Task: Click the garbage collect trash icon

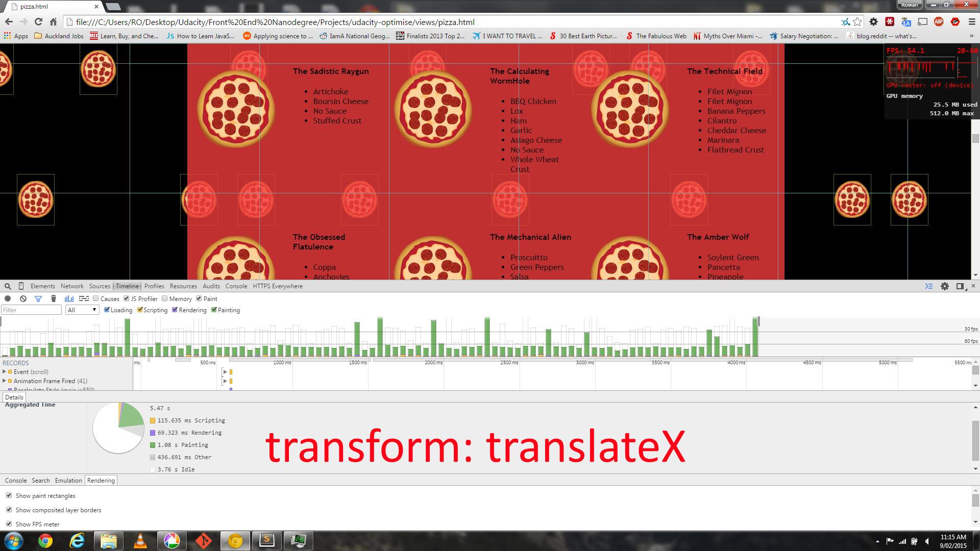Action: (54, 298)
